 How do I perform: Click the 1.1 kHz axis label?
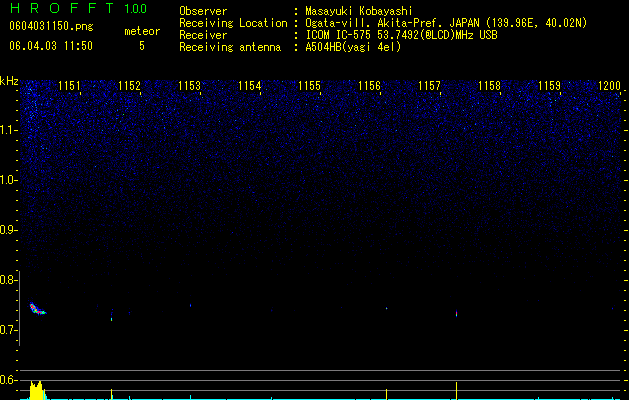pyautogui.click(x=9, y=130)
